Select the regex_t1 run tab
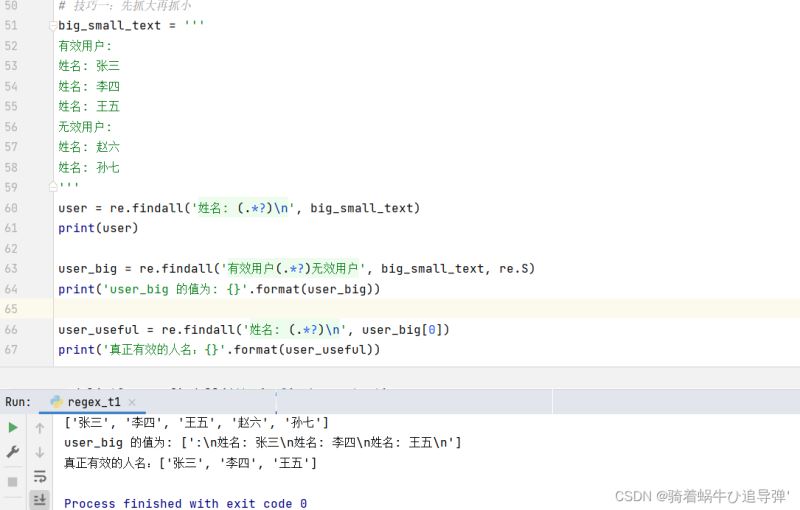The height and width of the screenshot is (510, 800). pos(94,402)
